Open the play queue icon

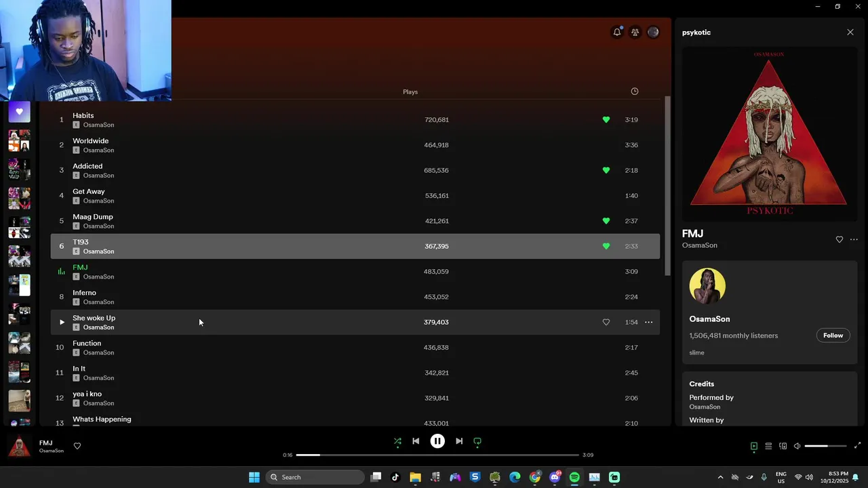(768, 446)
